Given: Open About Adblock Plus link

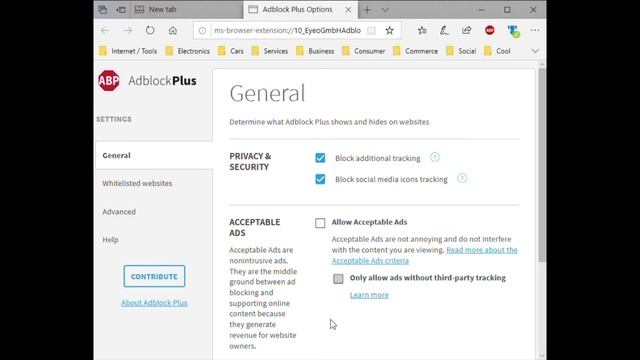Looking at the screenshot, I should click(x=154, y=303).
